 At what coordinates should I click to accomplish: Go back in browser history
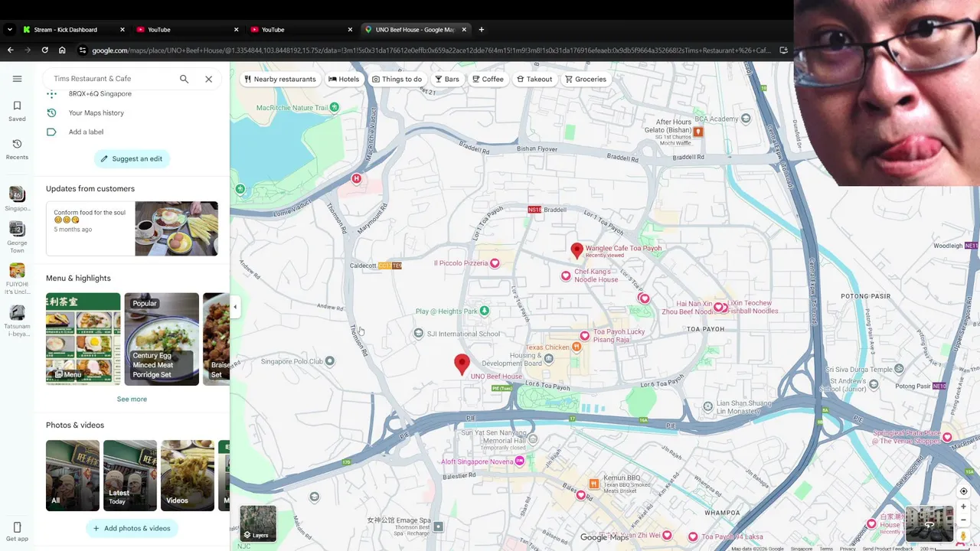tap(11, 51)
